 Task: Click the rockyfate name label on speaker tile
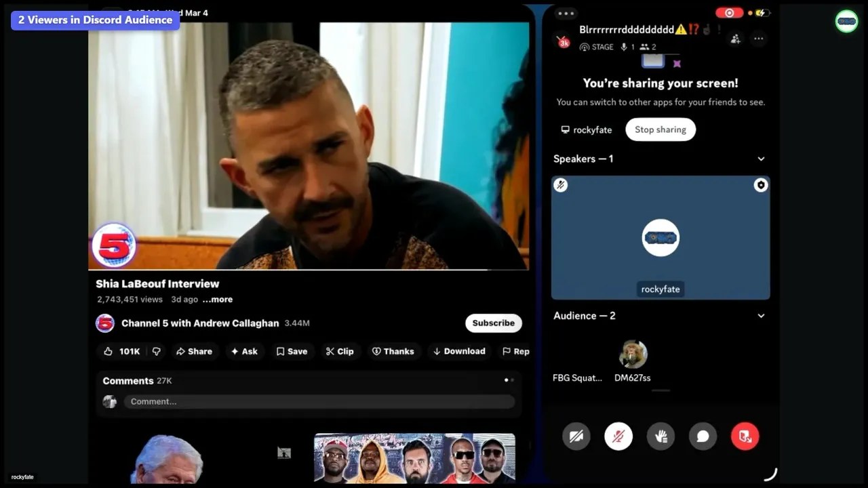tap(660, 289)
